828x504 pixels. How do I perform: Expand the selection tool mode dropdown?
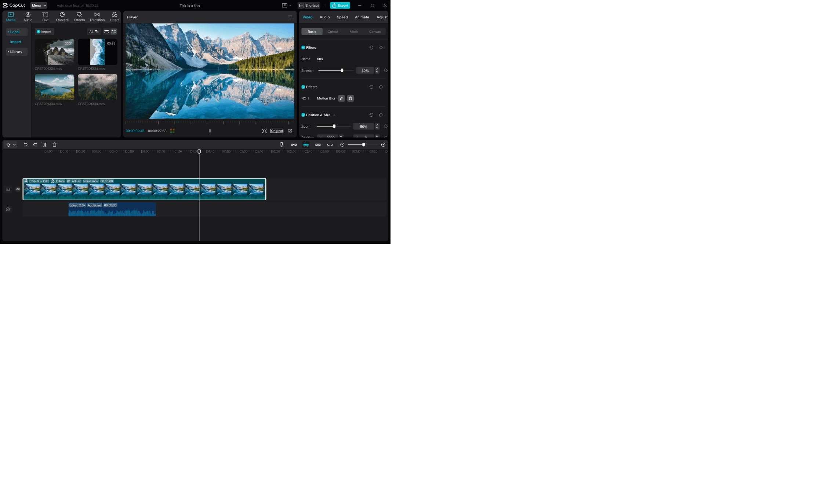coord(15,145)
